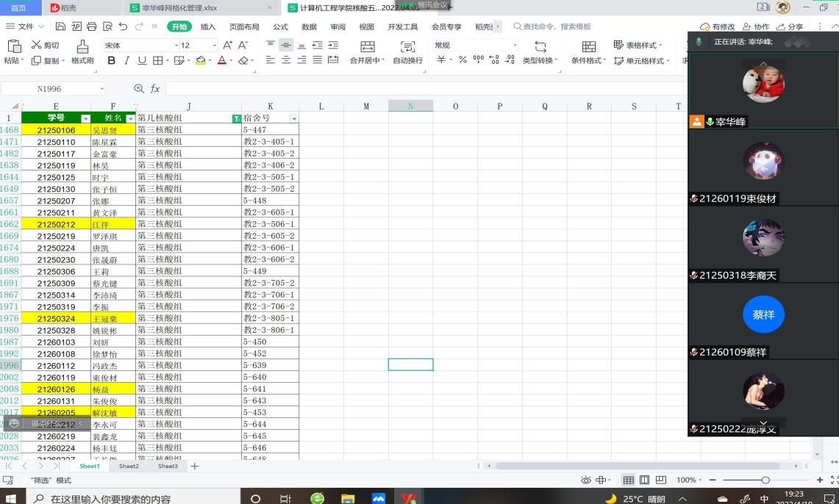Toggle vertical middle alignment

pyautogui.click(x=286, y=46)
